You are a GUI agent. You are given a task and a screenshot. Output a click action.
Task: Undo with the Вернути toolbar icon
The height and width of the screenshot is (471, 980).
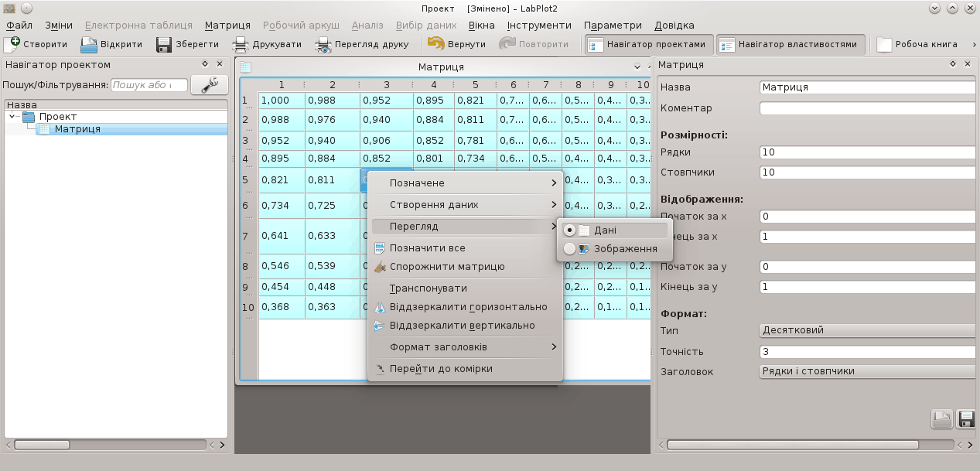435,45
